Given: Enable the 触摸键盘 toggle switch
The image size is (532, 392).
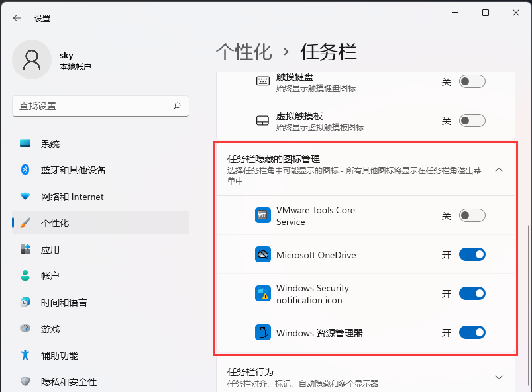Looking at the screenshot, I should [472, 82].
